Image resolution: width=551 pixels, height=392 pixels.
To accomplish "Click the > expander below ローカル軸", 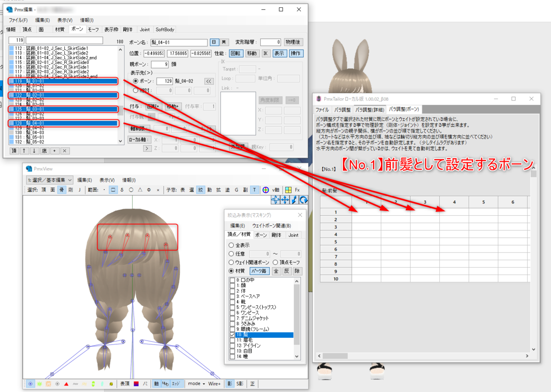I will tap(147, 148).
